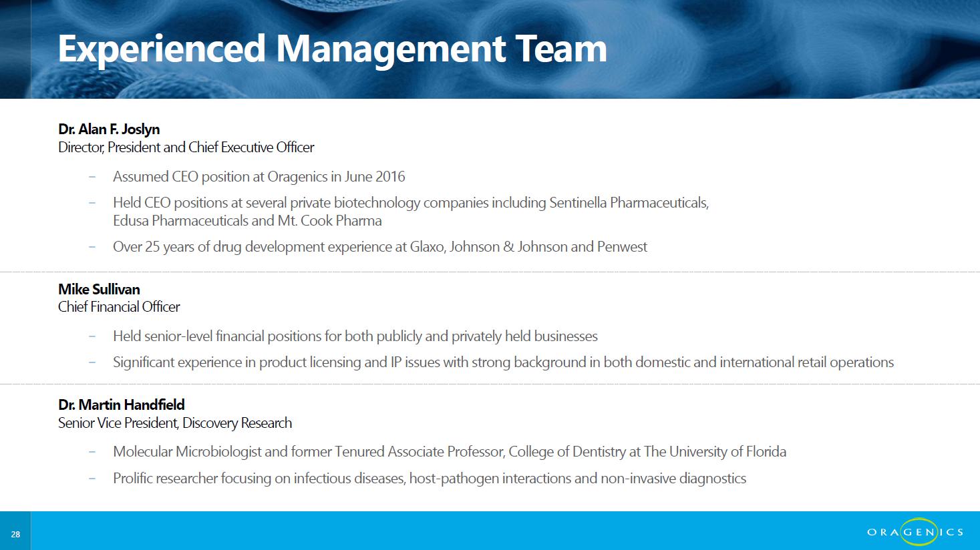Click the Oragenics logo in the footer
This screenshot has height=550, width=980.
(x=915, y=532)
